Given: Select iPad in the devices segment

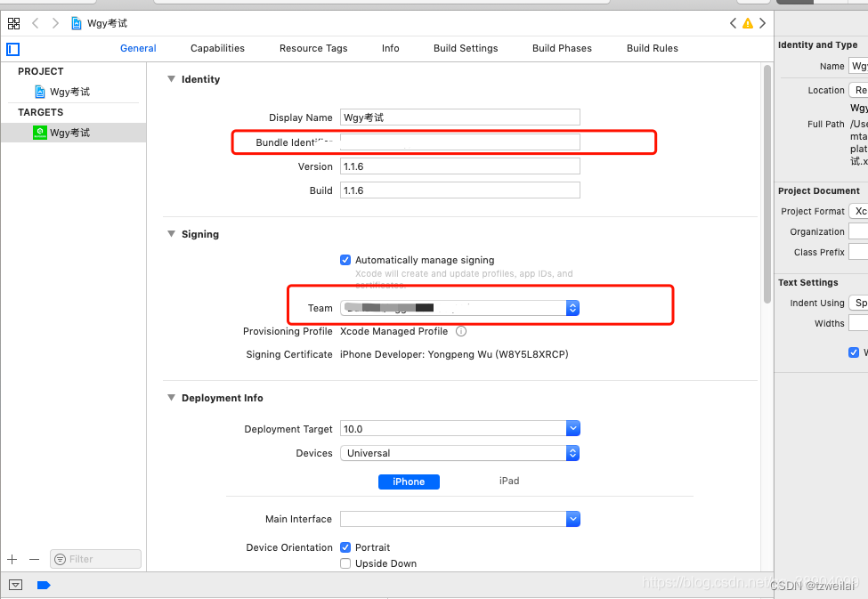Looking at the screenshot, I should [x=508, y=482].
